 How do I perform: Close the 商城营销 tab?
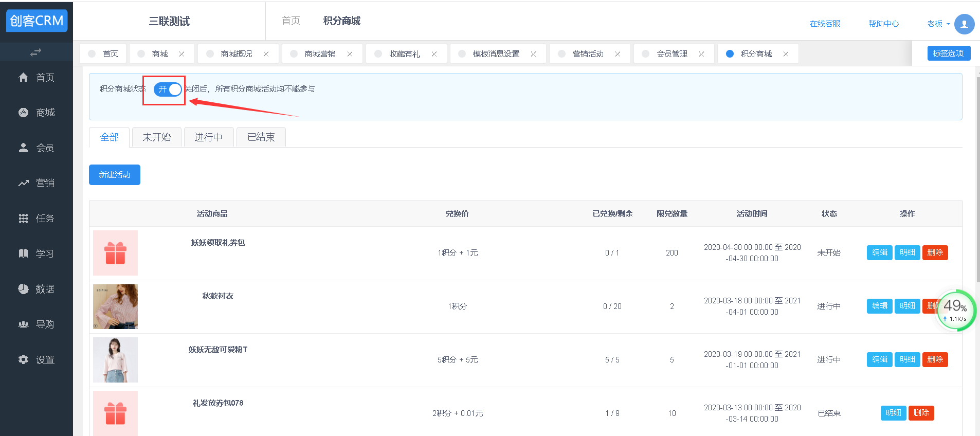[350, 54]
